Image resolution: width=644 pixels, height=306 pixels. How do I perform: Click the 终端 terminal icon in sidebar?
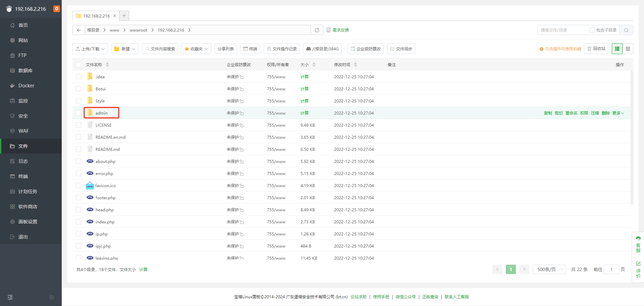point(12,176)
